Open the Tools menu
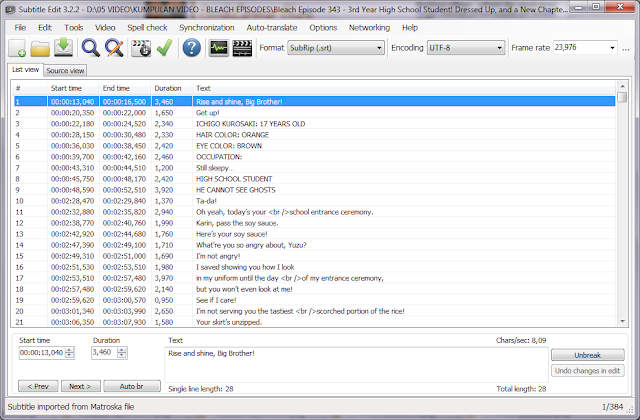The height and width of the screenshot is (420, 640). pos(73,28)
